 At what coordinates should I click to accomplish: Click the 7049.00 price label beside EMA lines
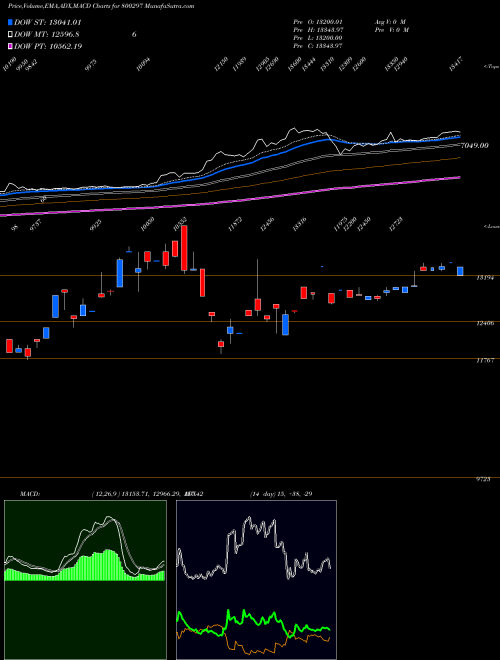click(x=474, y=145)
